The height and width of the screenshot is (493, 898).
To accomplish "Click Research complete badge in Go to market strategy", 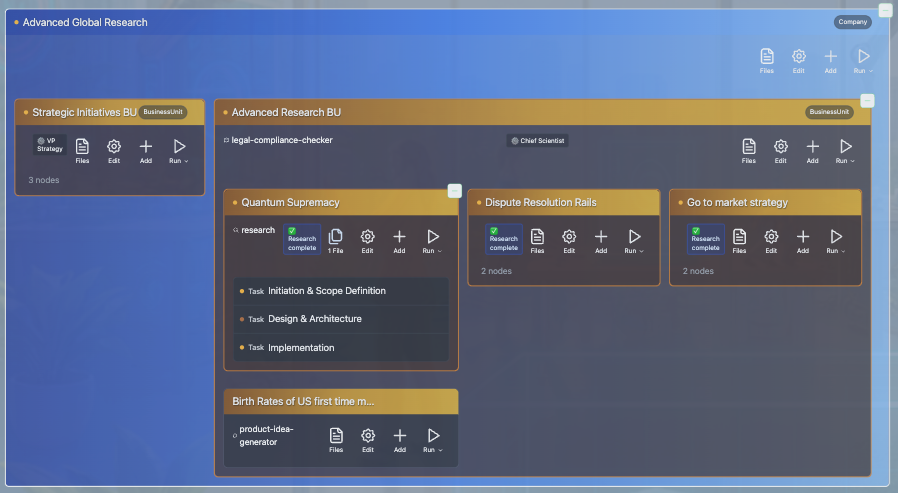I will [x=705, y=239].
